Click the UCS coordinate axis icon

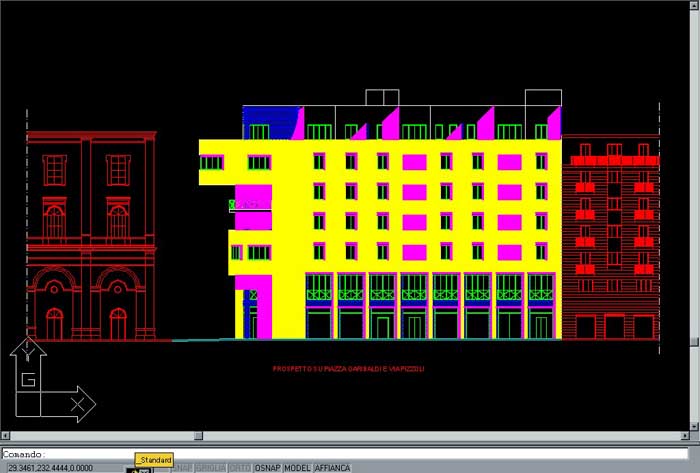click(x=48, y=383)
